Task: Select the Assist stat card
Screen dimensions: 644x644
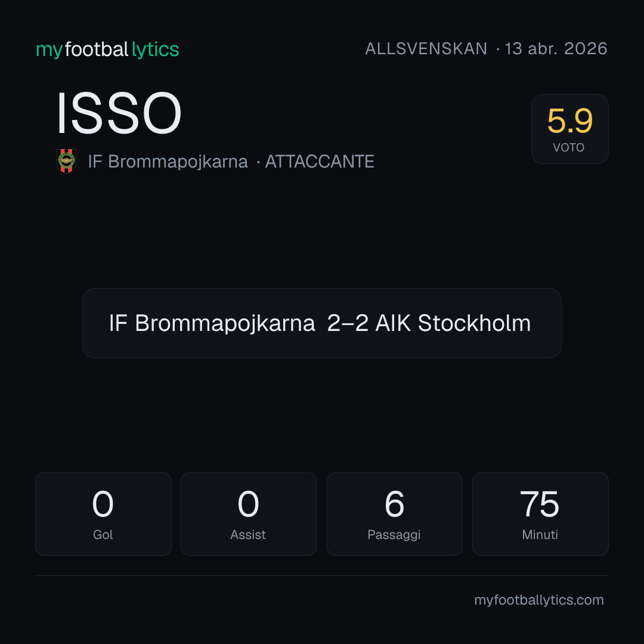Action: click(x=249, y=514)
